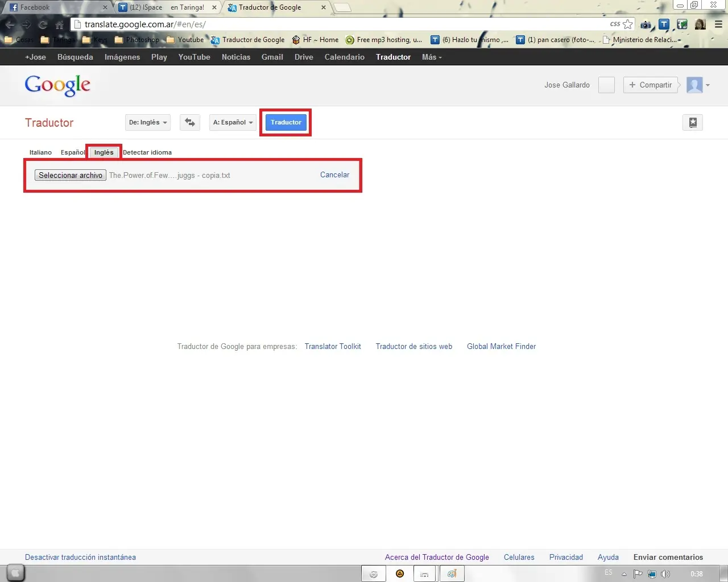Expand the Más menu in Google bar
Image resolution: width=728 pixels, height=582 pixels.
(x=432, y=57)
